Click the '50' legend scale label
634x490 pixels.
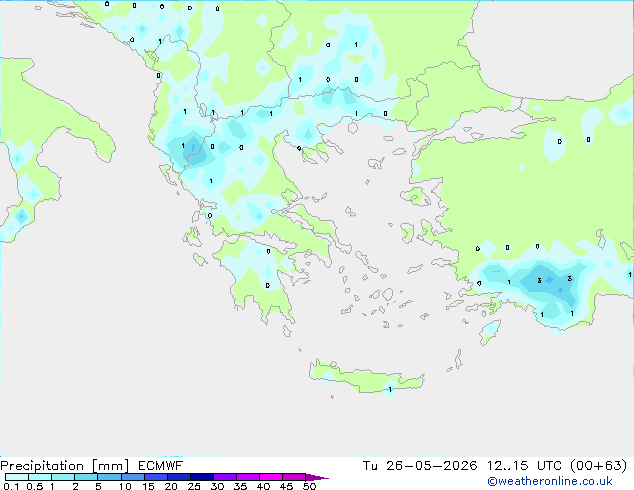309,486
